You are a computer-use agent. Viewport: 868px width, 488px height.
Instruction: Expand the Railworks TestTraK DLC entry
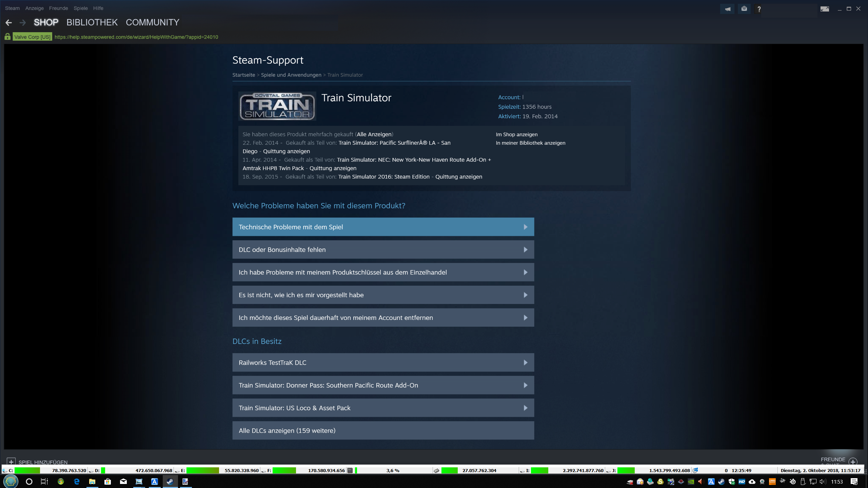tap(383, 363)
